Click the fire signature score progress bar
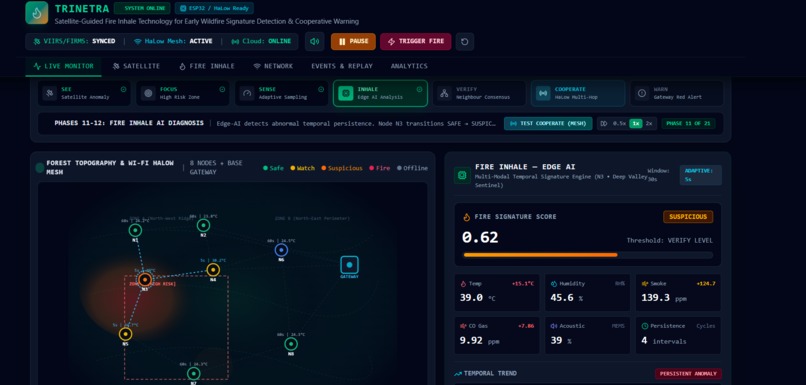 pos(588,255)
